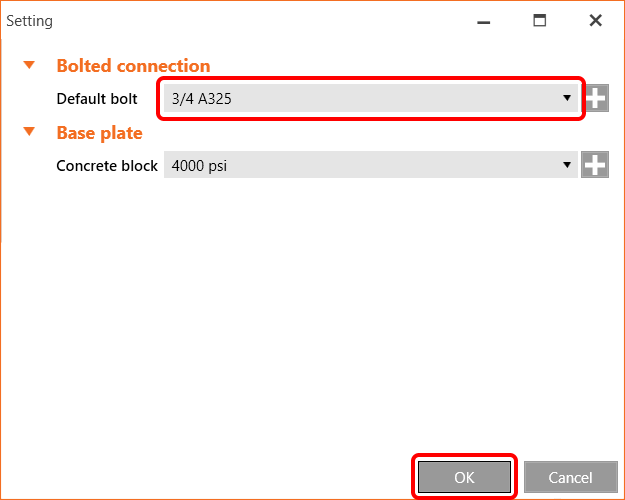Click the Base plate section heading

99,132
